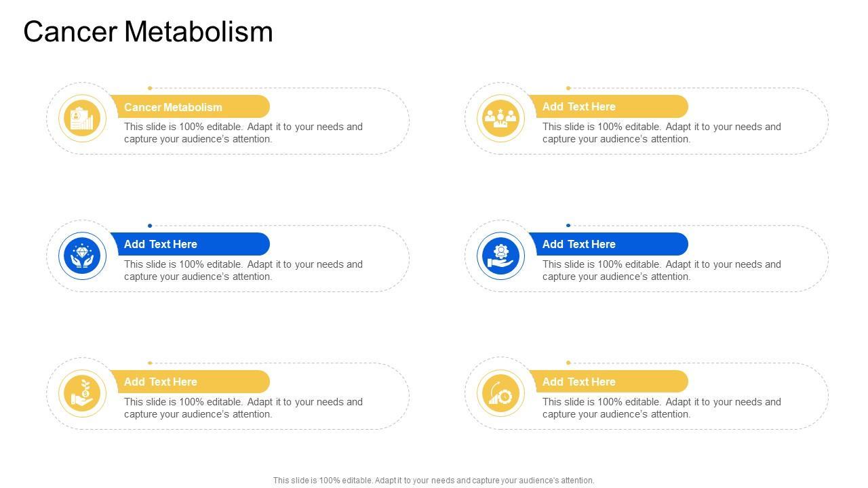Select description text beside gear clock icon

[x=661, y=408]
